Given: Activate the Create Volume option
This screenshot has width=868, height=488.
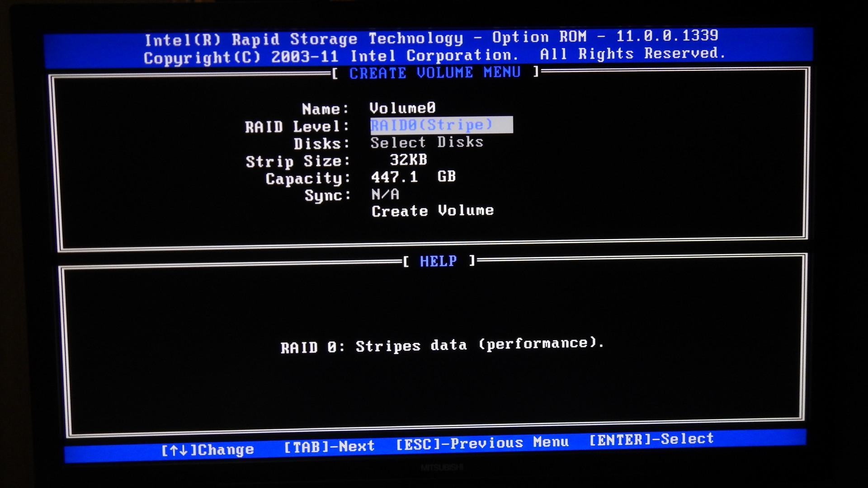Looking at the screenshot, I should (x=433, y=211).
